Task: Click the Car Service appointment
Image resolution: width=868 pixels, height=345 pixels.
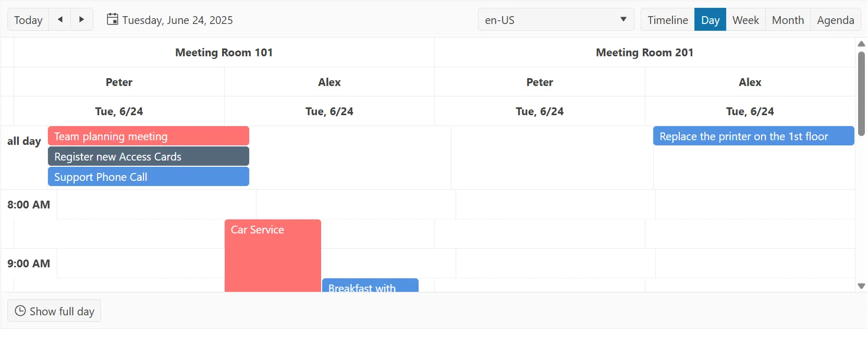Action: click(272, 250)
